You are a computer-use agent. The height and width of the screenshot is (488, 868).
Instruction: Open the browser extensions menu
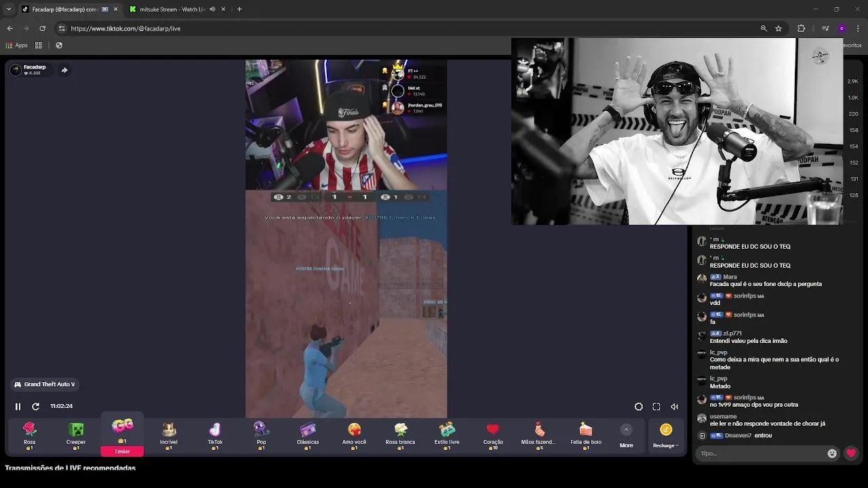[x=802, y=28]
